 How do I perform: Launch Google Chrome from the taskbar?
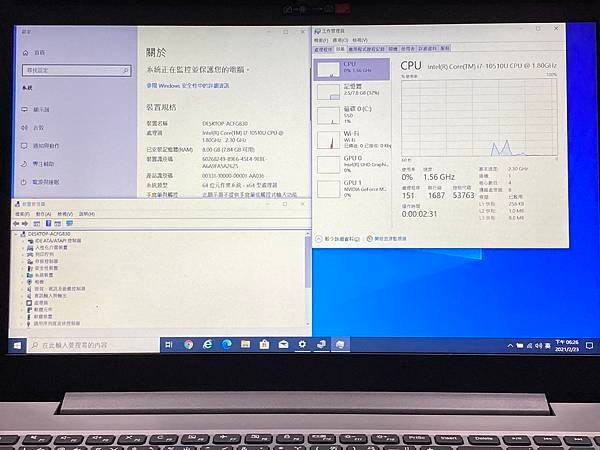click(188, 345)
